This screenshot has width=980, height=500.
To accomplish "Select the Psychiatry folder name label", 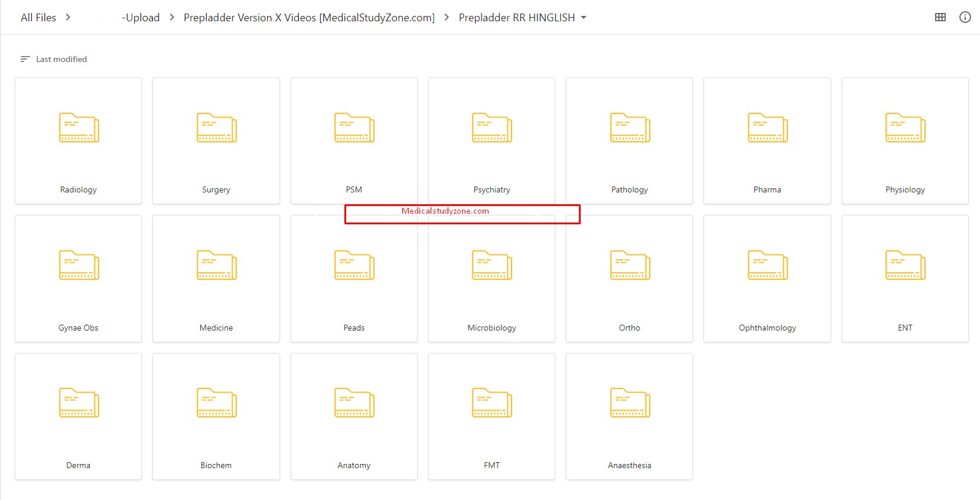I will [491, 189].
